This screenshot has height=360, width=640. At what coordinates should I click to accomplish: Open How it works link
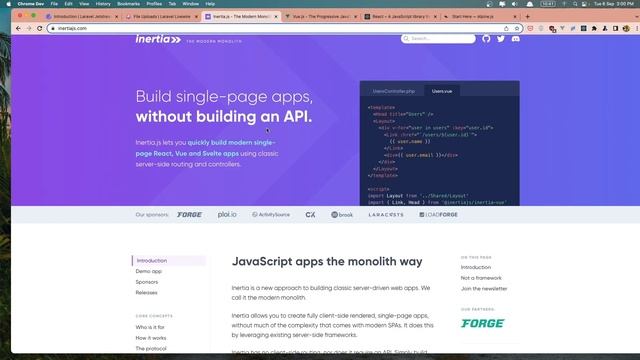(151, 338)
